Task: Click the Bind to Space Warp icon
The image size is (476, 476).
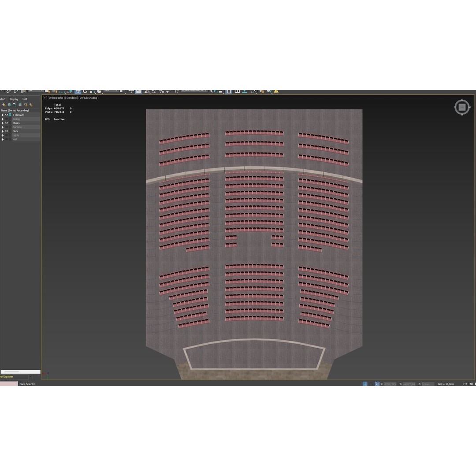Action: [23, 91]
